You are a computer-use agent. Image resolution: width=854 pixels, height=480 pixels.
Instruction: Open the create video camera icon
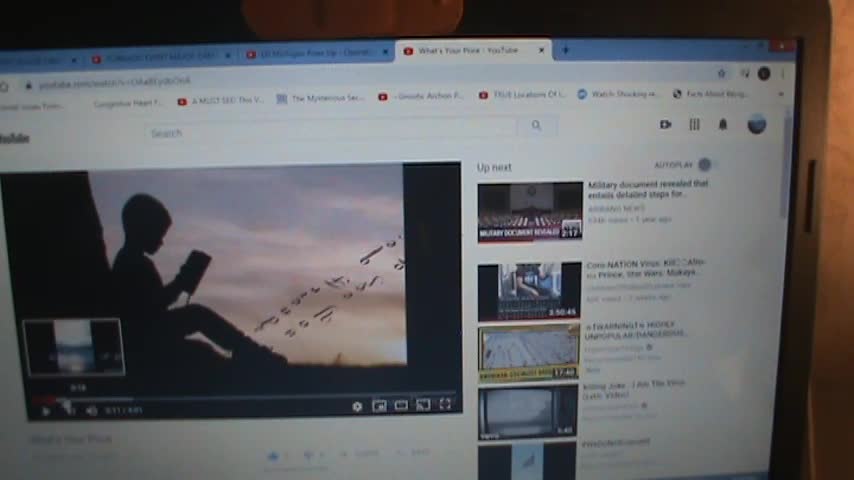click(x=666, y=124)
